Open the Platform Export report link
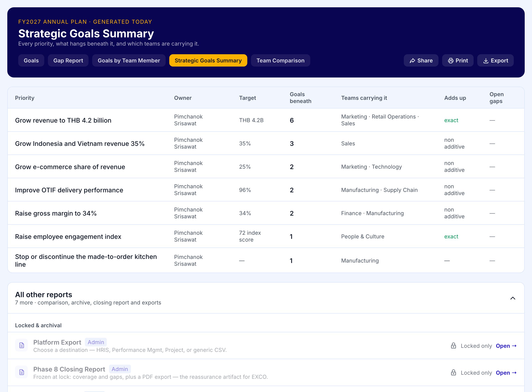This screenshot has width=532, height=392. (506, 346)
